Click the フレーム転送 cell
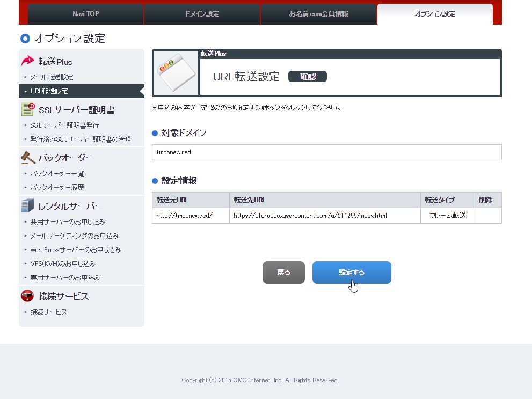 pos(448,216)
